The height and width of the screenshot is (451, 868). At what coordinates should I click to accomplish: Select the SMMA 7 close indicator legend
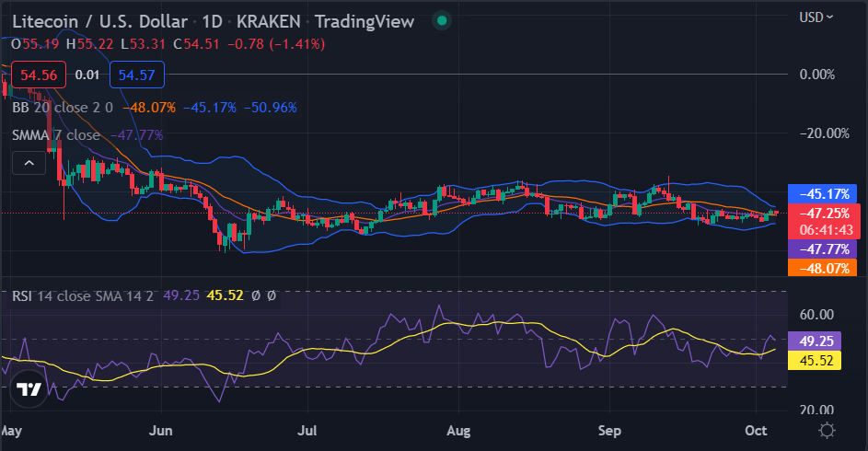(x=56, y=135)
